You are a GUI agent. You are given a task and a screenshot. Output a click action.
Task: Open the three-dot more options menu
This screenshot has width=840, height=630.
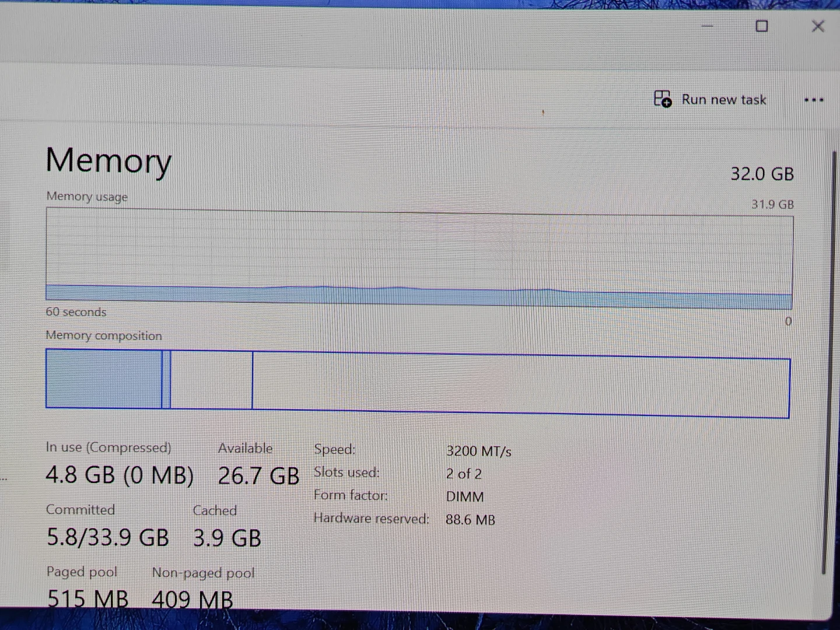[x=813, y=100]
